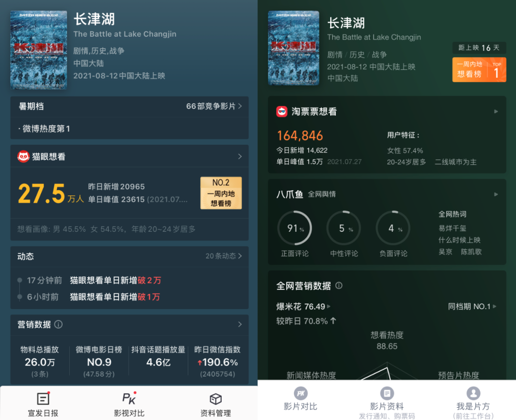516x420 pixels.
Task: Tap left panel title 长津湖
Action: click(x=94, y=19)
